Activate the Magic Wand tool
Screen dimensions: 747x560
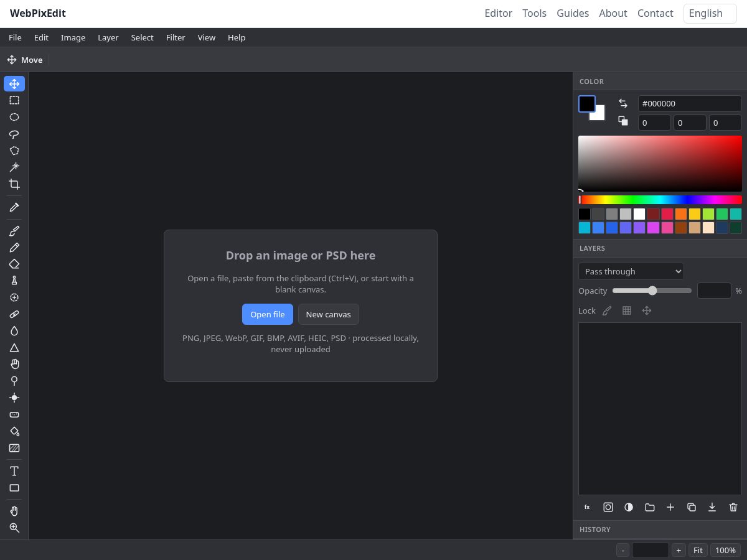pos(14,167)
